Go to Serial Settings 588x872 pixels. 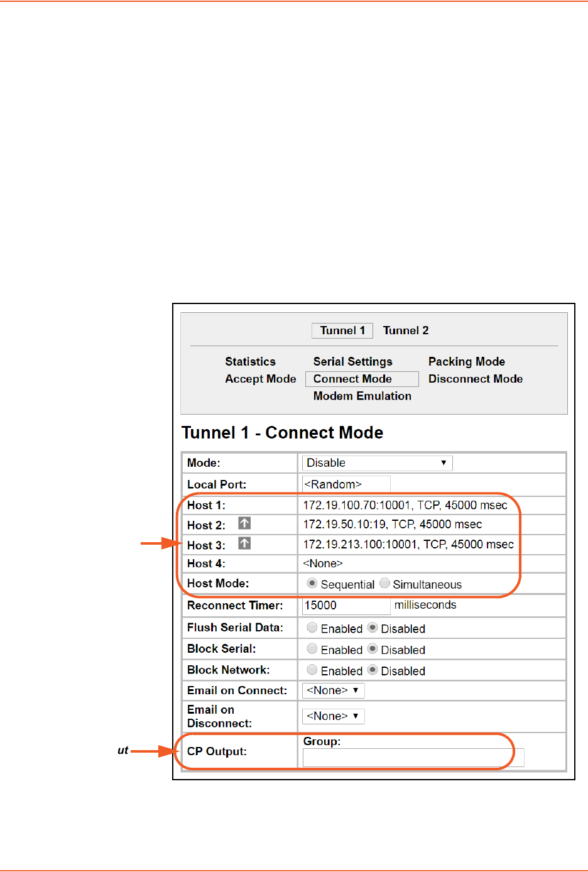coord(352,362)
